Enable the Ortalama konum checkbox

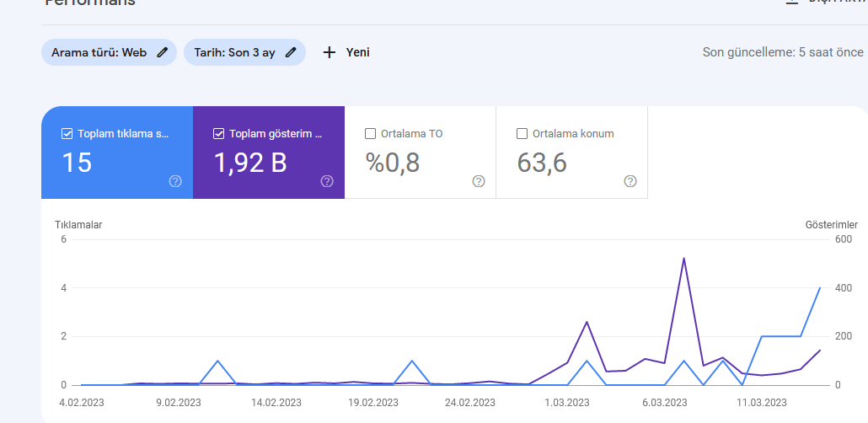522,133
